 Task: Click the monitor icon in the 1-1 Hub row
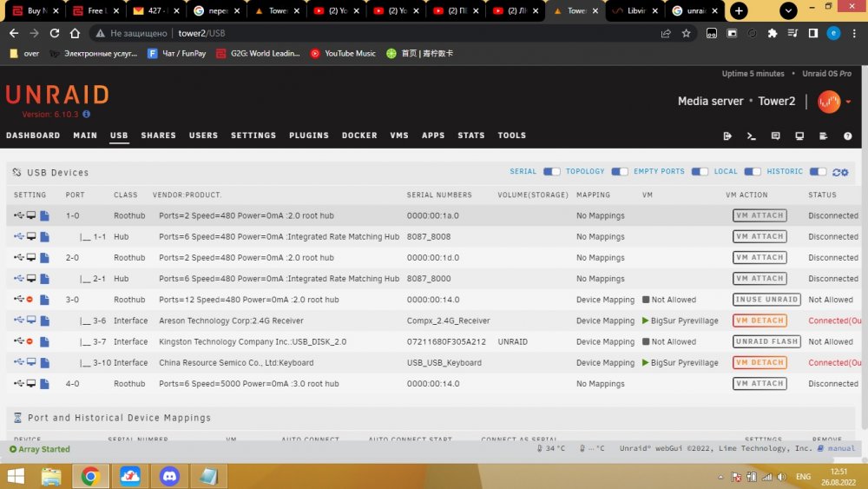point(31,236)
